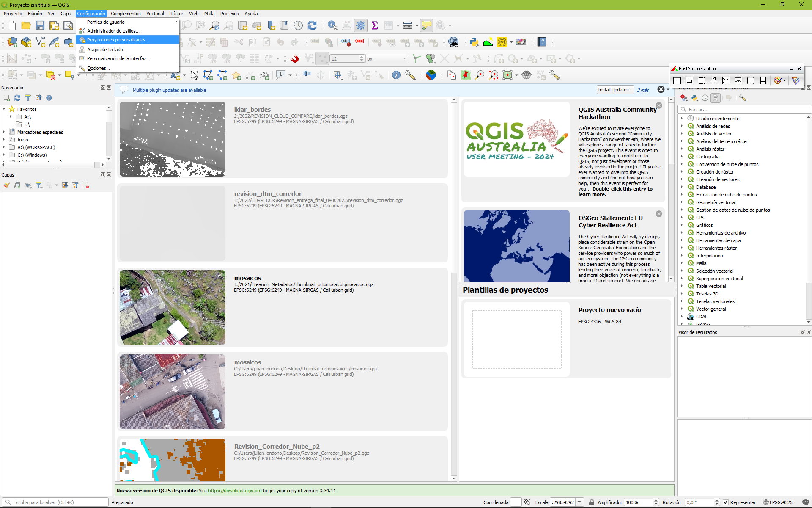This screenshot has height=508, width=812.
Task: Click the 2 más messages link
Action: [x=643, y=90]
